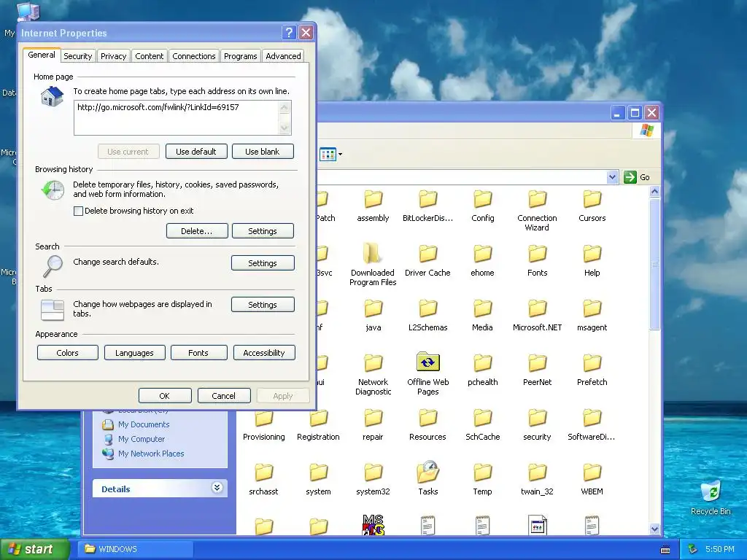Select the system32 folder

373,480
